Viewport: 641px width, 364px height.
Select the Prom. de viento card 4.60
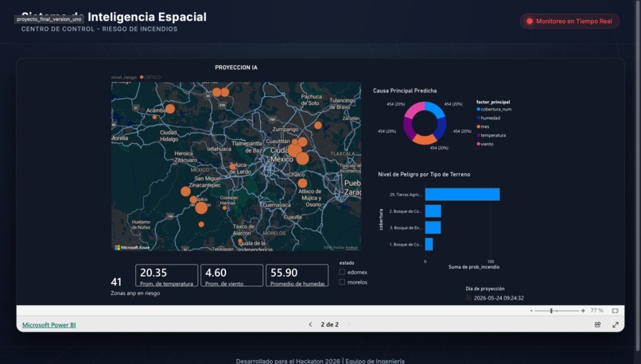(x=231, y=275)
